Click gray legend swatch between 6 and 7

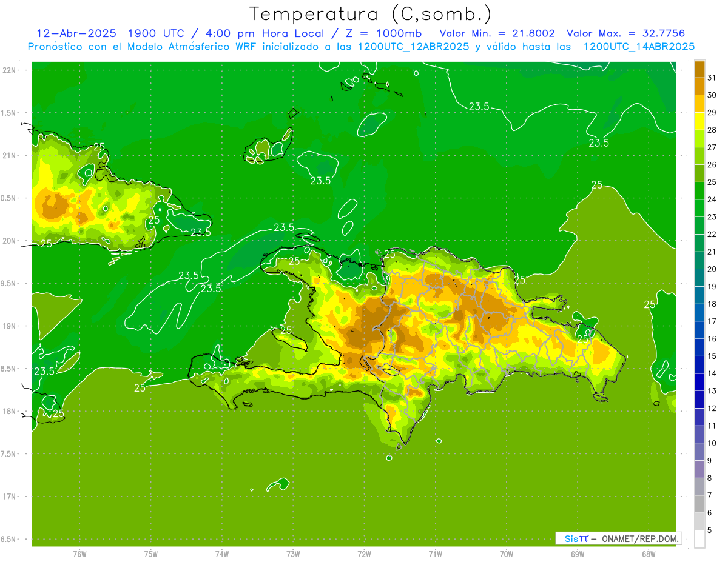pos(699,504)
